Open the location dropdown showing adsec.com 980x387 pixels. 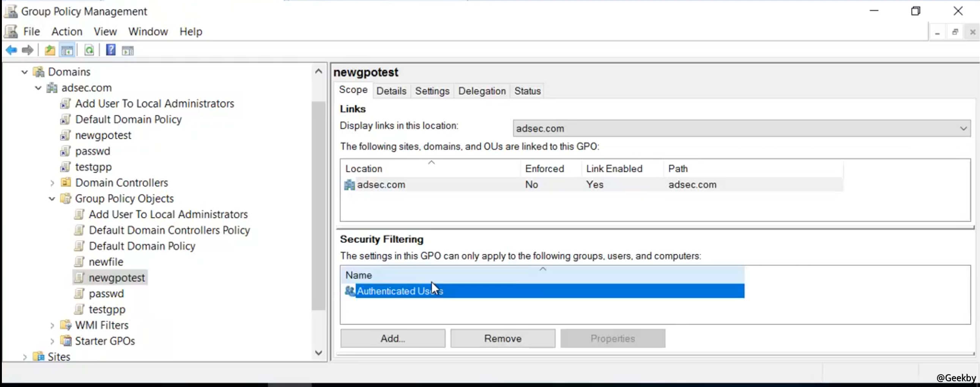coord(963,129)
